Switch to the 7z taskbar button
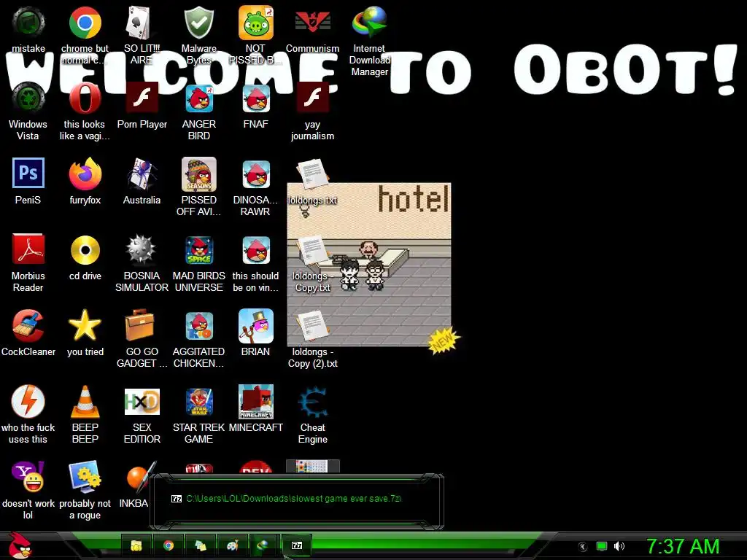747x560 pixels. [297, 545]
